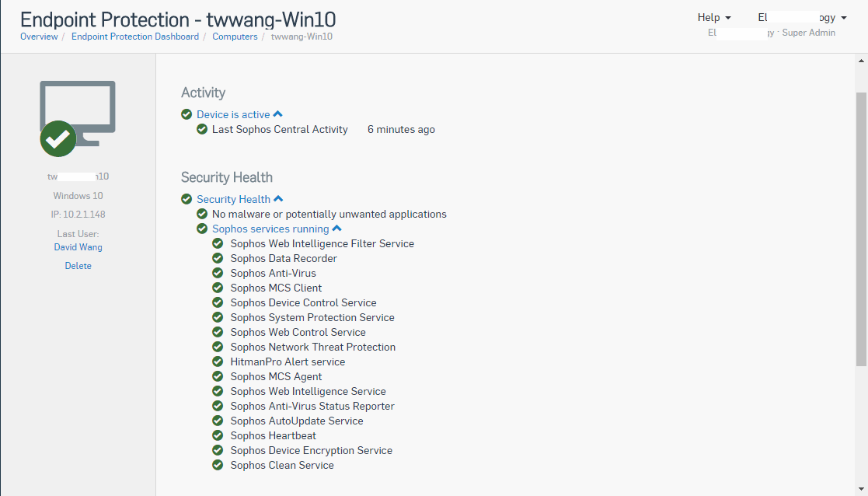
Task: Click 'Sophos Clean Service' text
Action: click(x=282, y=465)
